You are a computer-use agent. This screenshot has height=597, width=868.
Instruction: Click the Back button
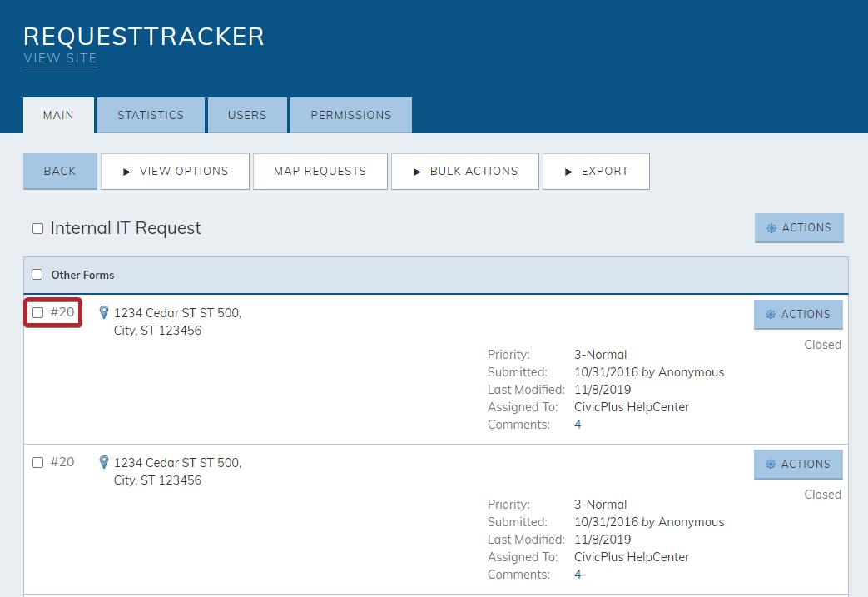click(x=61, y=172)
